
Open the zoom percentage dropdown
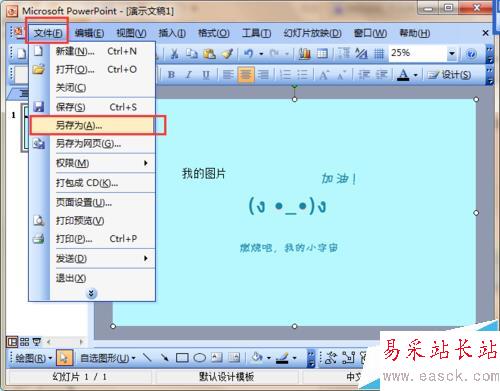coord(452,53)
